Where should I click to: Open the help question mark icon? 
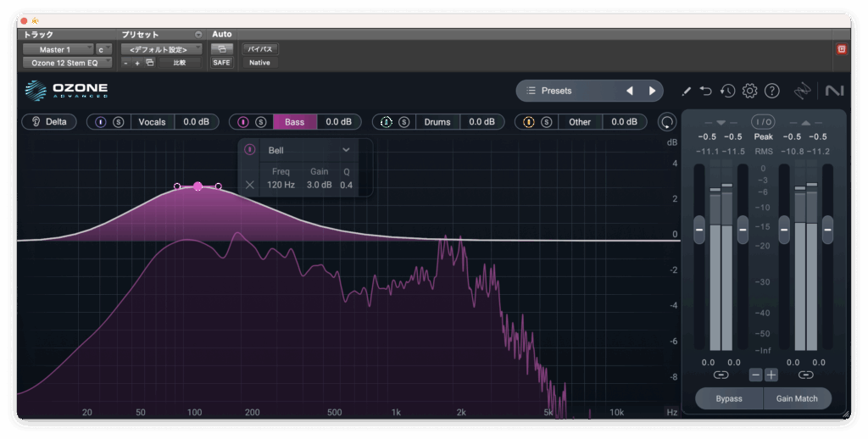click(x=771, y=91)
